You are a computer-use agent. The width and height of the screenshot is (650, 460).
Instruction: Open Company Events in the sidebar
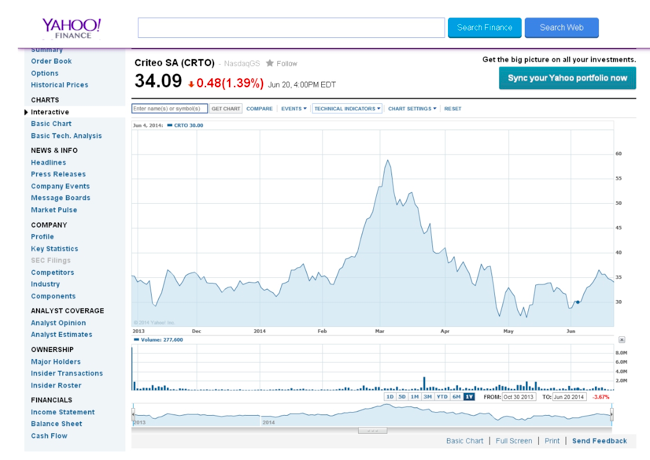point(60,186)
